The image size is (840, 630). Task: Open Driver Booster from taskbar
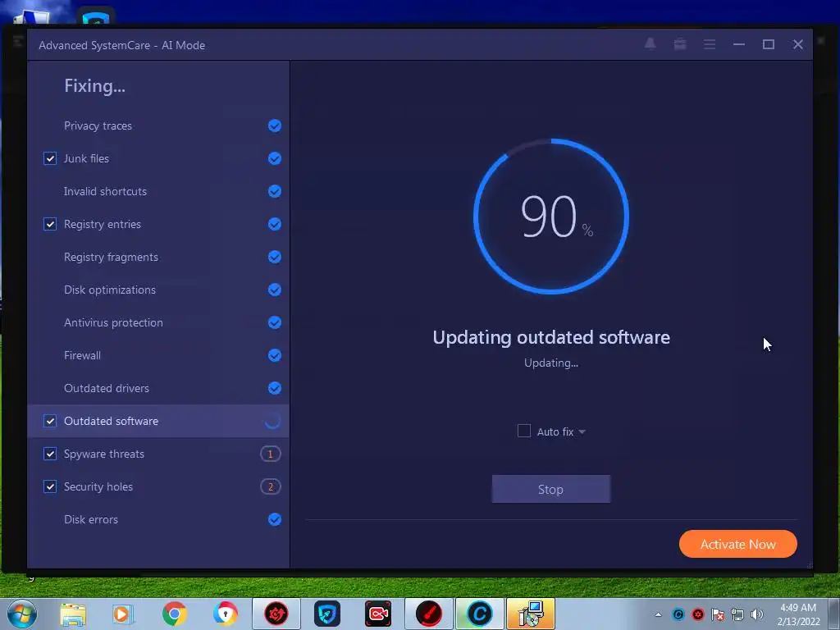pyautogui.click(x=276, y=614)
